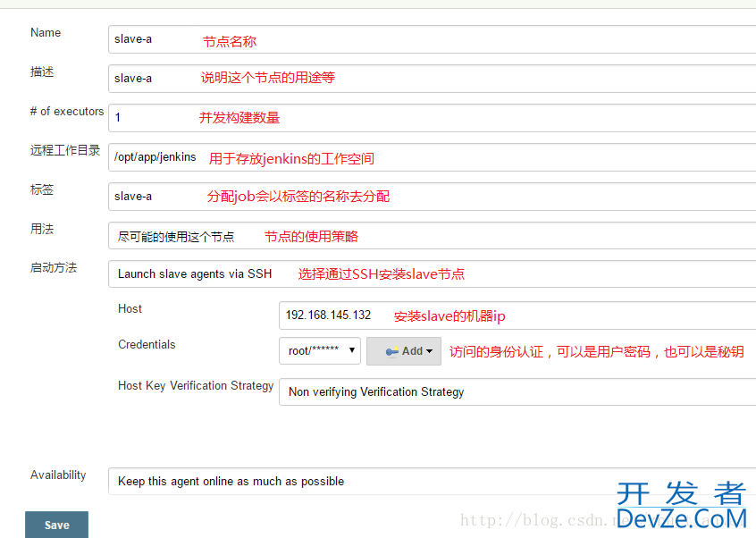Viewport: 756px width, 538px height.
Task: Click the key icon on Add button
Action: coord(392,351)
